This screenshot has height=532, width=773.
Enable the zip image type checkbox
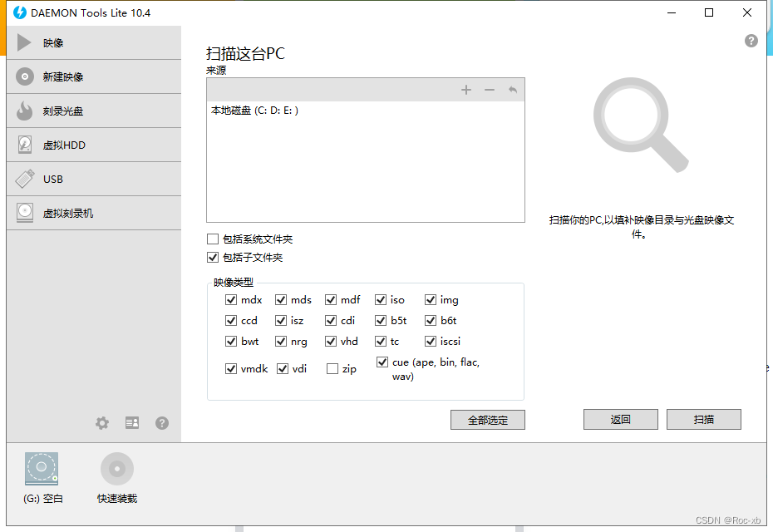[x=332, y=369]
